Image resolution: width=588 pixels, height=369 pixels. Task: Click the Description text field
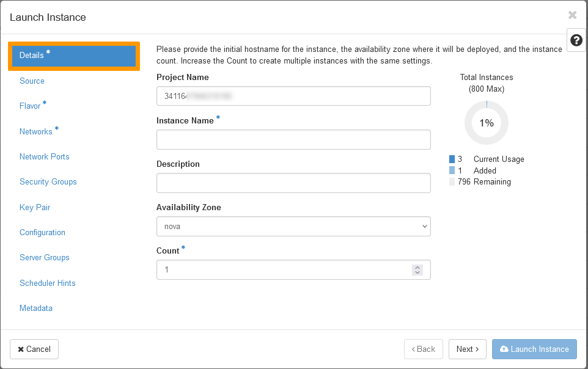click(293, 183)
